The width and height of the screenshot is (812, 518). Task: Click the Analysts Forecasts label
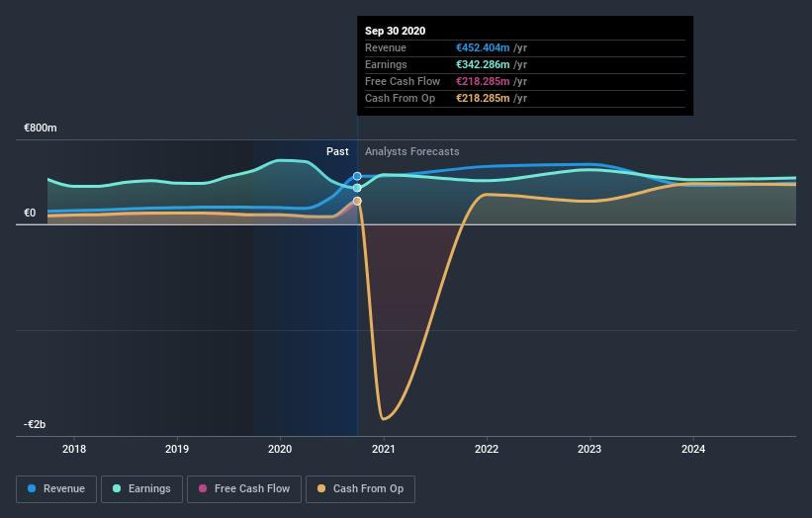pyautogui.click(x=412, y=151)
